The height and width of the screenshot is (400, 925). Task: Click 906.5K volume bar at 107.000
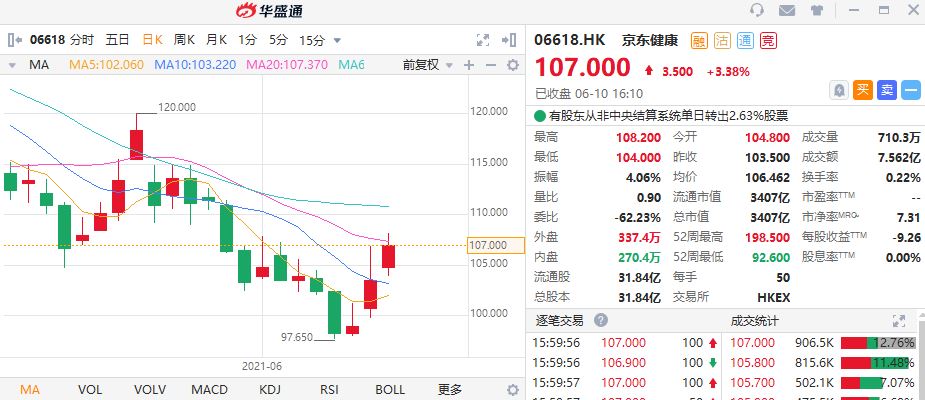click(x=878, y=343)
